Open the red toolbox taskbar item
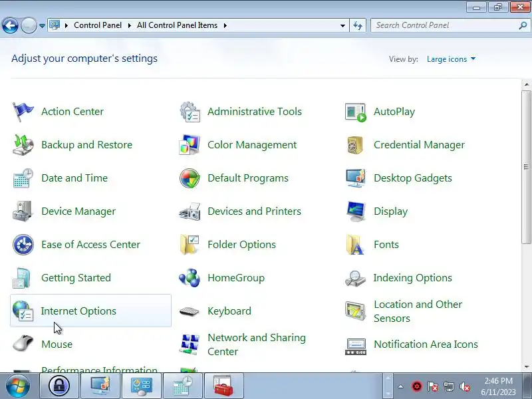532x399 pixels. 223,386
